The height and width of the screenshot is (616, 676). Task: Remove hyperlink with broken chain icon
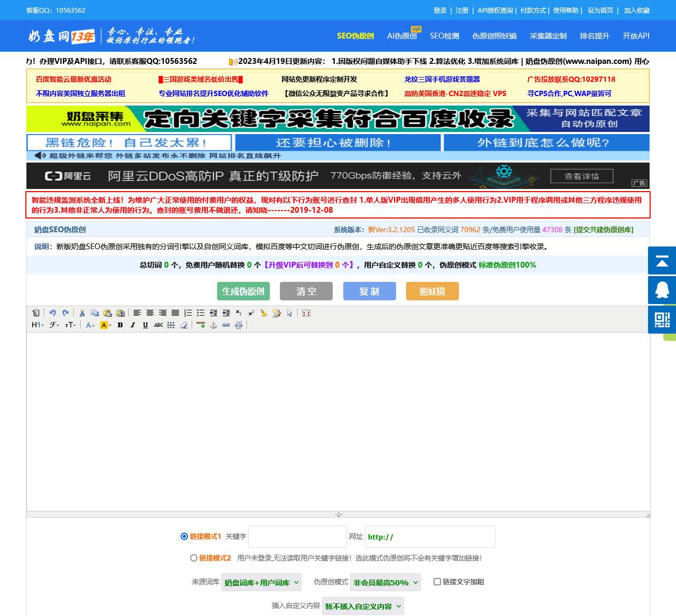(239, 325)
